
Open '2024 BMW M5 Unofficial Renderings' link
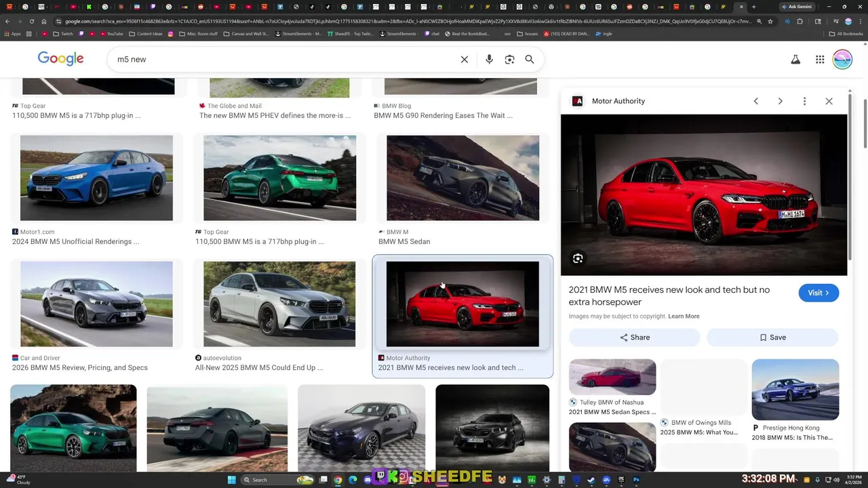[x=75, y=242]
